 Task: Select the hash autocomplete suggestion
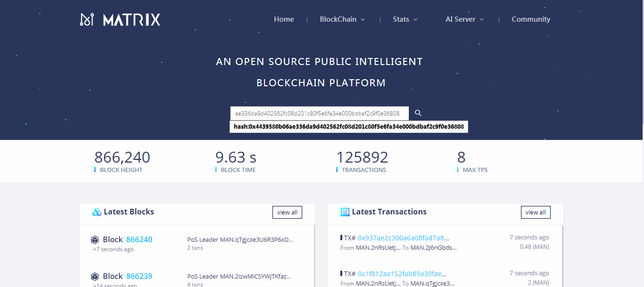(x=349, y=127)
